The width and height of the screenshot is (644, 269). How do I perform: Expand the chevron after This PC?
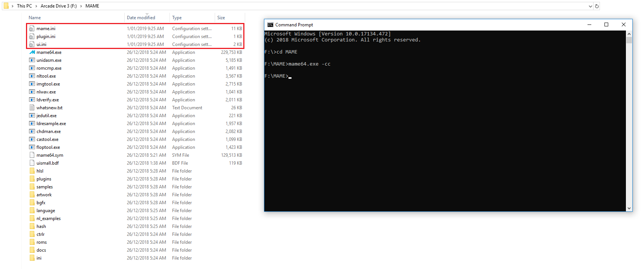point(37,6)
